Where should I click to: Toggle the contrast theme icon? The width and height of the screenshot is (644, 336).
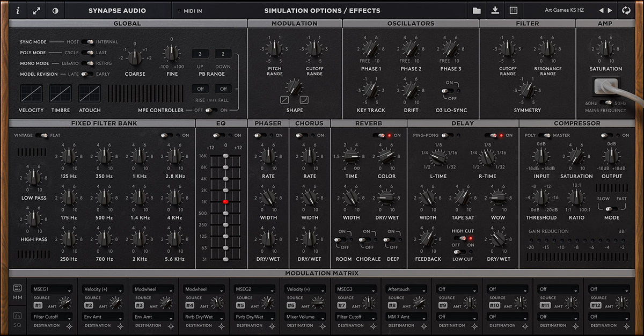[x=55, y=10]
